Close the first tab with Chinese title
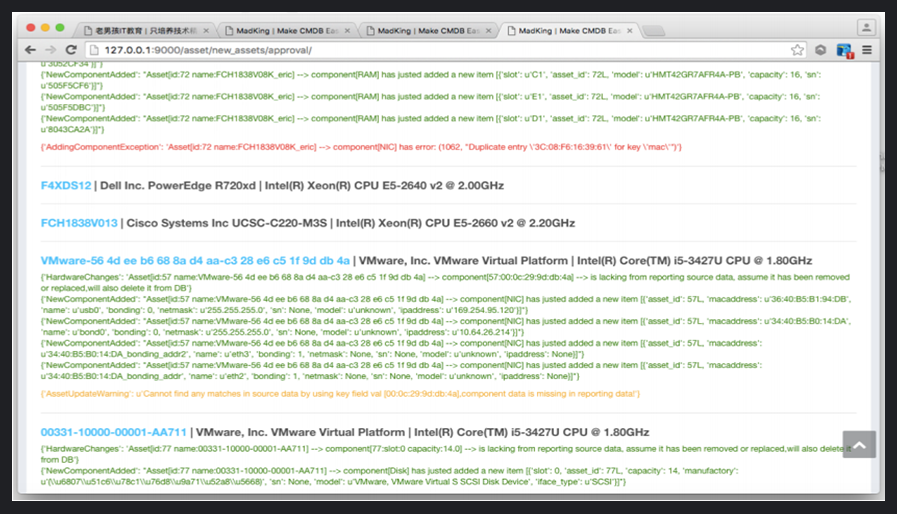The width and height of the screenshot is (897, 514). (205, 30)
